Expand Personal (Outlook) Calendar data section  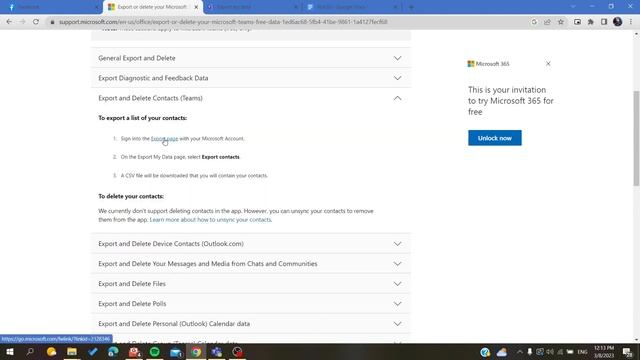click(x=251, y=324)
